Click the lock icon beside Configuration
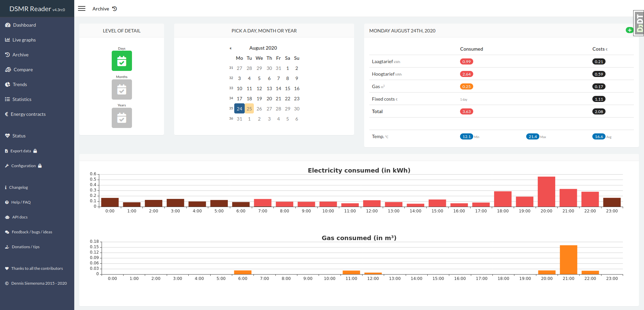Viewport: 644px width, 310px height. [x=40, y=166]
